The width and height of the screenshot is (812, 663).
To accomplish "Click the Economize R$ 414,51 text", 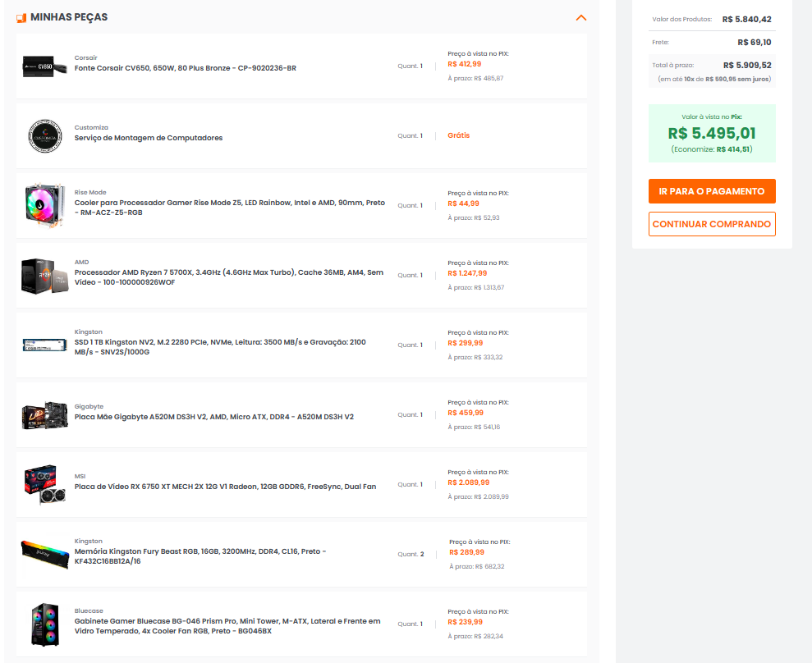I will 712,149.
